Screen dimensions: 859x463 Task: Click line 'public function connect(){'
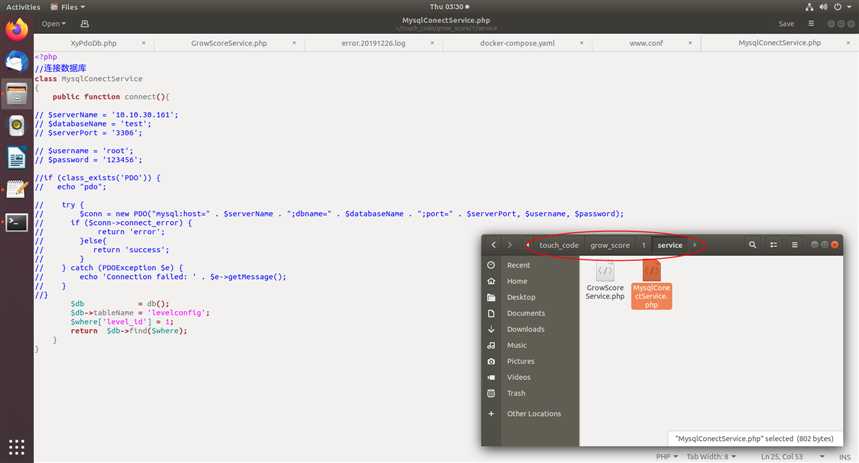pos(111,96)
